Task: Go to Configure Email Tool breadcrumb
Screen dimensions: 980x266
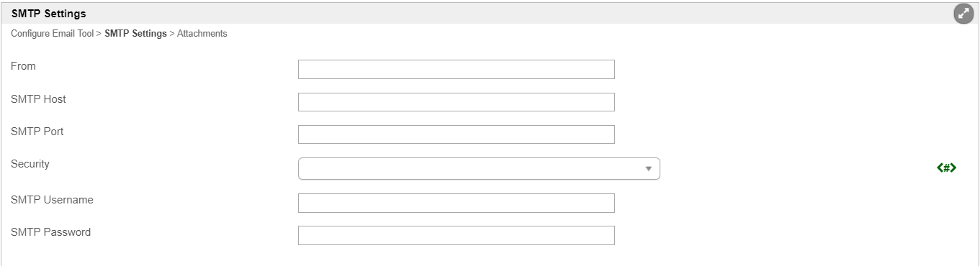Action: (x=53, y=34)
